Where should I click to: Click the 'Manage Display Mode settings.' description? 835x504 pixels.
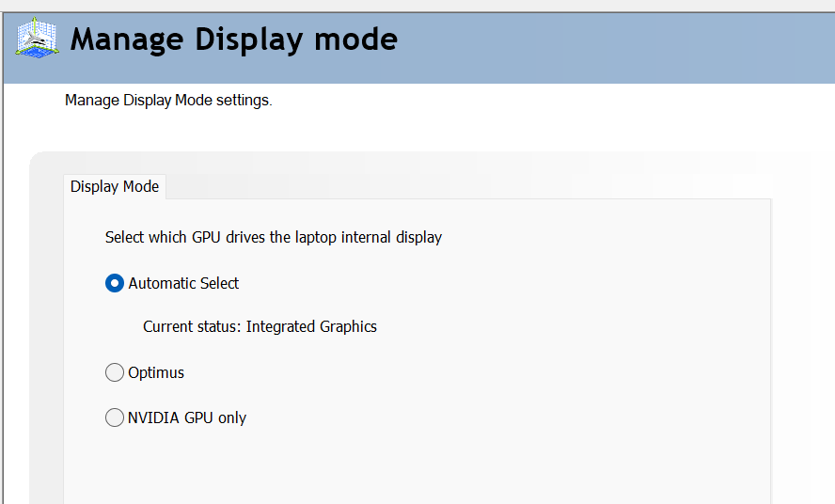(168, 100)
